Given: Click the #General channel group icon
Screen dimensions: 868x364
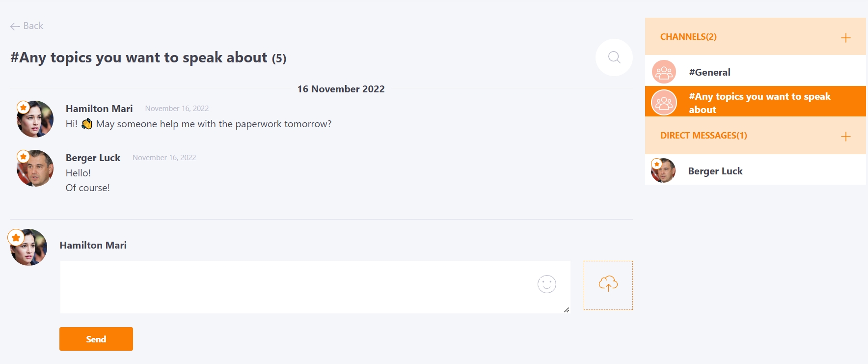Looking at the screenshot, I should point(664,72).
